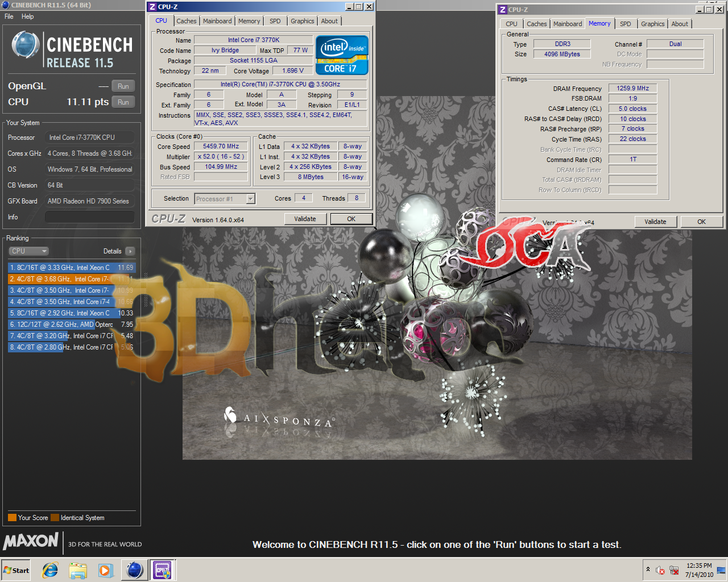Open SPD tab in Memory CPU-Z window

tap(626, 24)
